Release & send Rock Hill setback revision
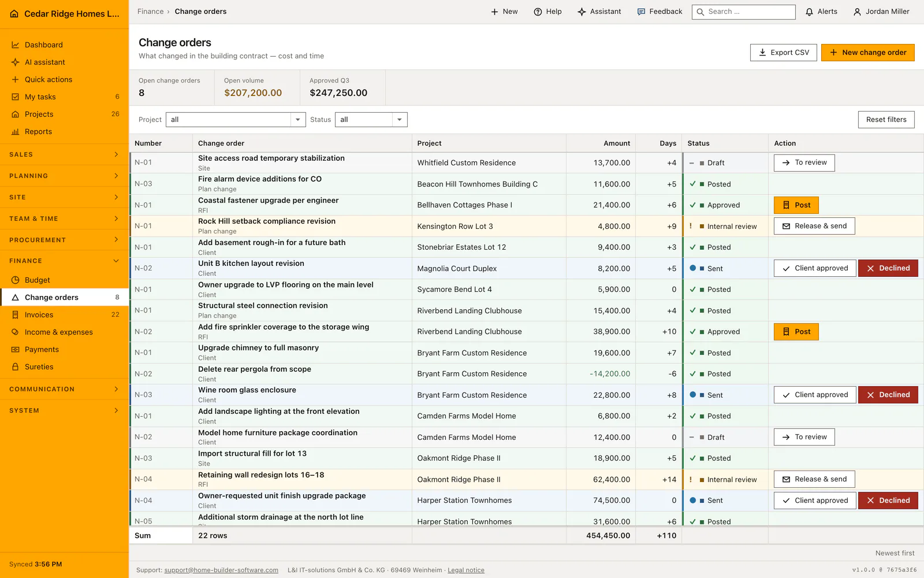The image size is (924, 578). pyautogui.click(x=814, y=226)
